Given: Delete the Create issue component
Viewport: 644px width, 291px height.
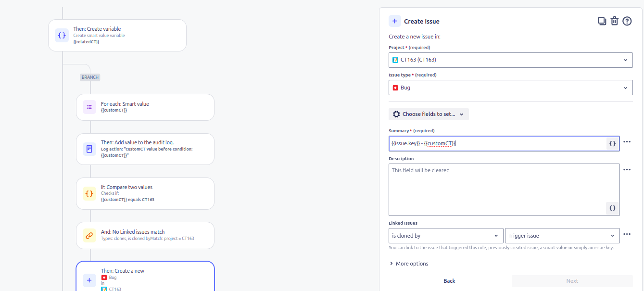Looking at the screenshot, I should pyautogui.click(x=614, y=21).
